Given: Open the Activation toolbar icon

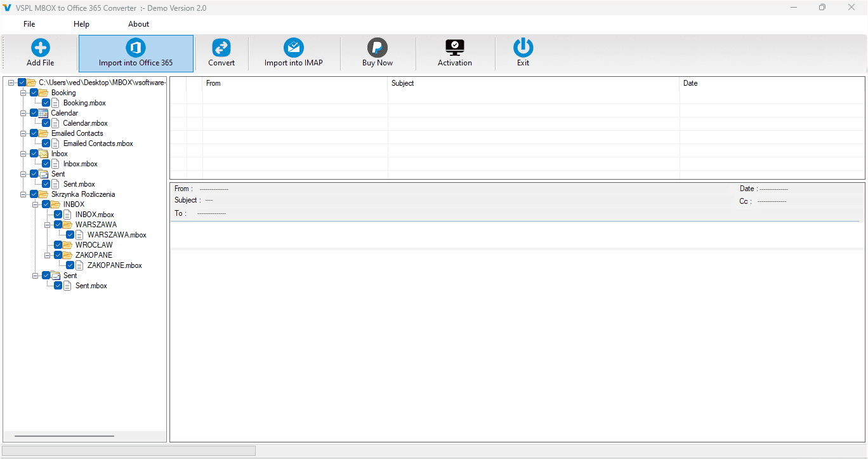Looking at the screenshot, I should tap(455, 48).
